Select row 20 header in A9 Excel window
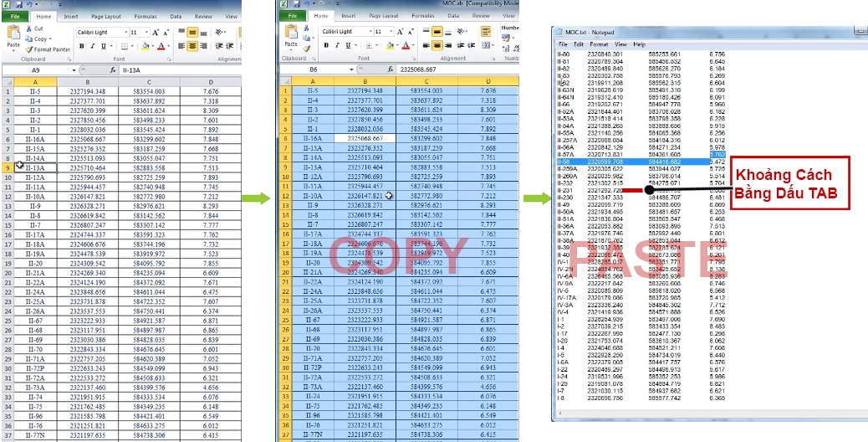The image size is (868, 442). click(x=7, y=273)
